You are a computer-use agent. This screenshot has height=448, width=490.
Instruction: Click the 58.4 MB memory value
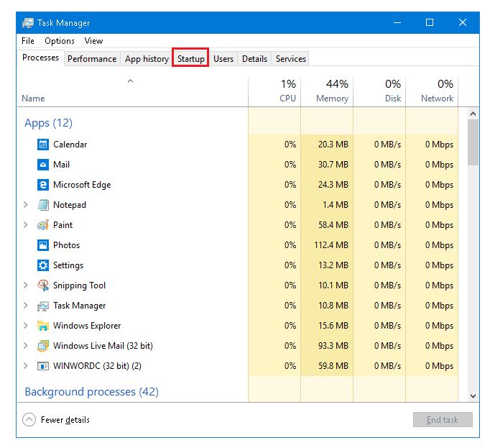(333, 225)
